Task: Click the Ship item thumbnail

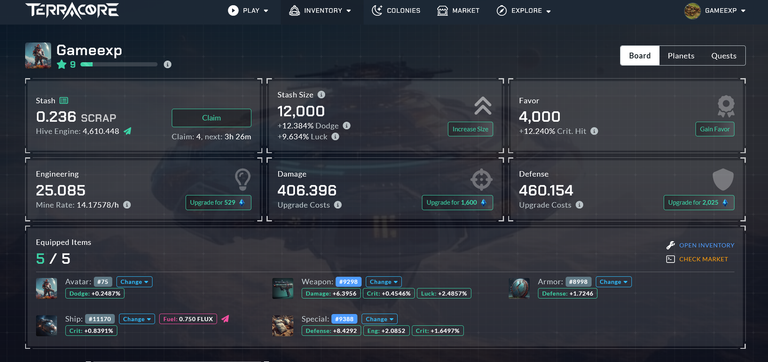Action: click(47, 325)
